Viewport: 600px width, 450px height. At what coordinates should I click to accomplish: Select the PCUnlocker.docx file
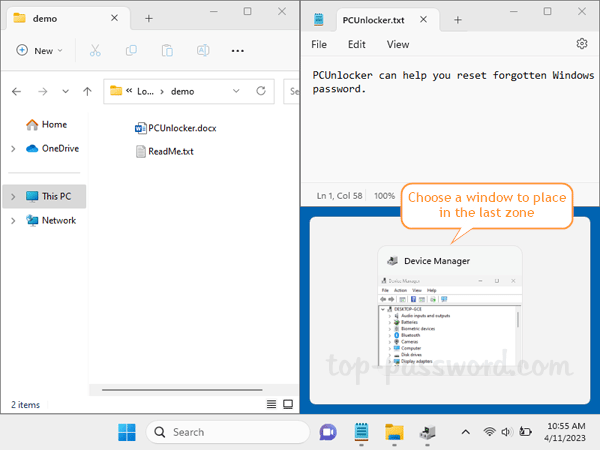point(180,128)
